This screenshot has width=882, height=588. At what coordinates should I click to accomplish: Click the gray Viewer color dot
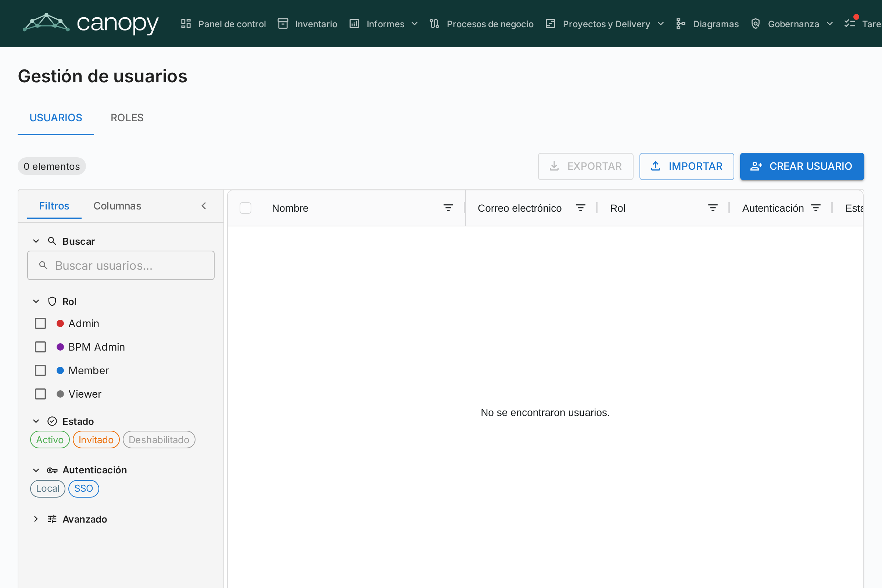[60, 394]
